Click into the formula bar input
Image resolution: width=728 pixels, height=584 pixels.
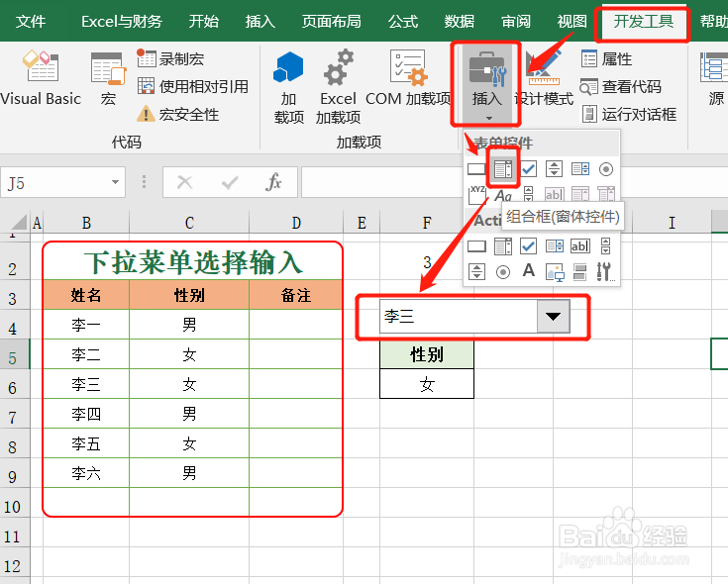383,182
